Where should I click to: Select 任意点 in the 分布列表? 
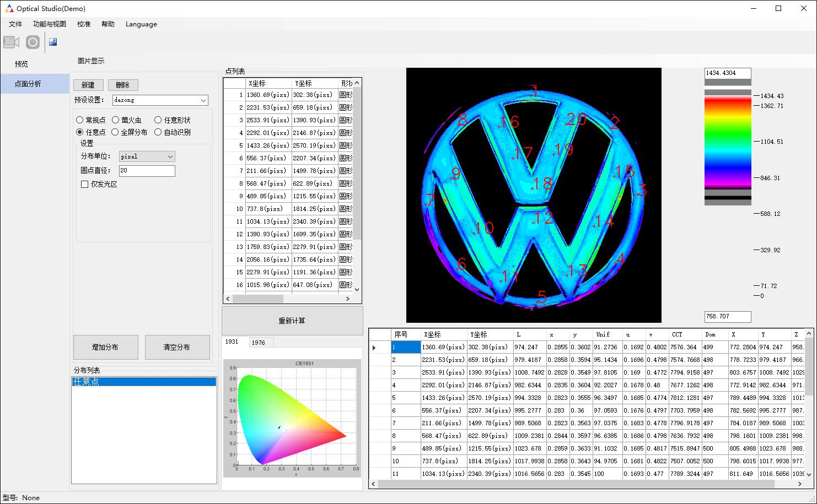coord(144,381)
